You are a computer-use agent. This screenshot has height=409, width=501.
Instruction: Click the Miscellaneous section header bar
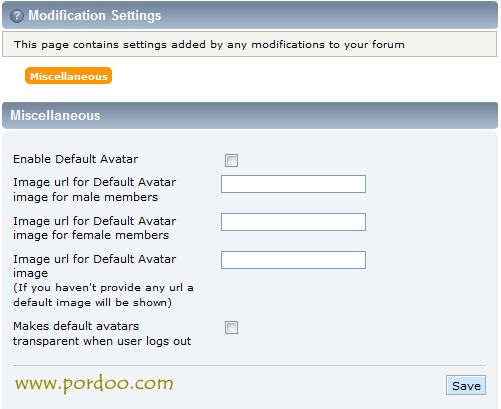[x=250, y=115]
